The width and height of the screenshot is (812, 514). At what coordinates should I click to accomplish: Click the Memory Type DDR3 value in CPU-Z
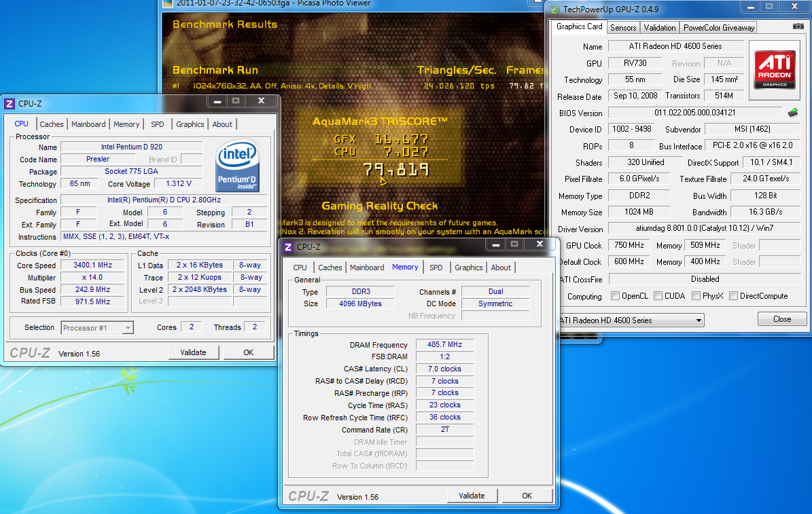point(361,291)
